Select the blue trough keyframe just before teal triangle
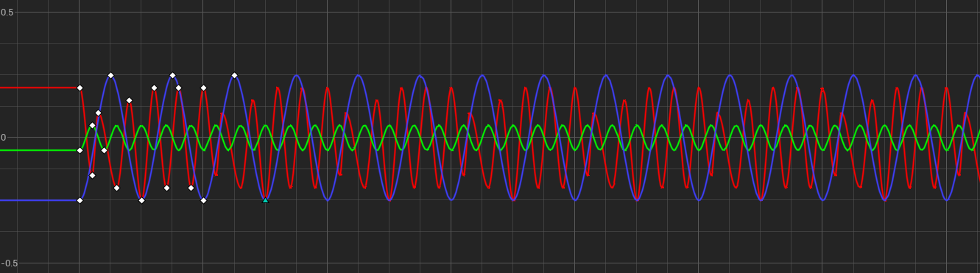The image size is (980, 273). [203, 200]
